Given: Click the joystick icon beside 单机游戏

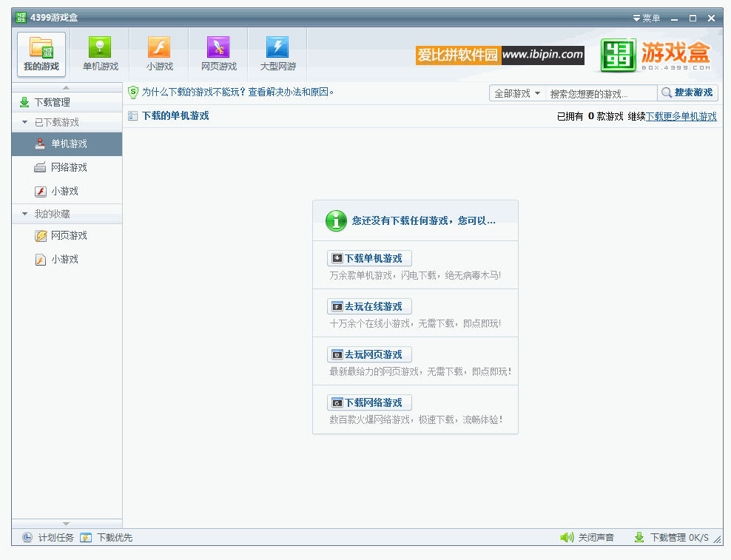Looking at the screenshot, I should [x=40, y=144].
